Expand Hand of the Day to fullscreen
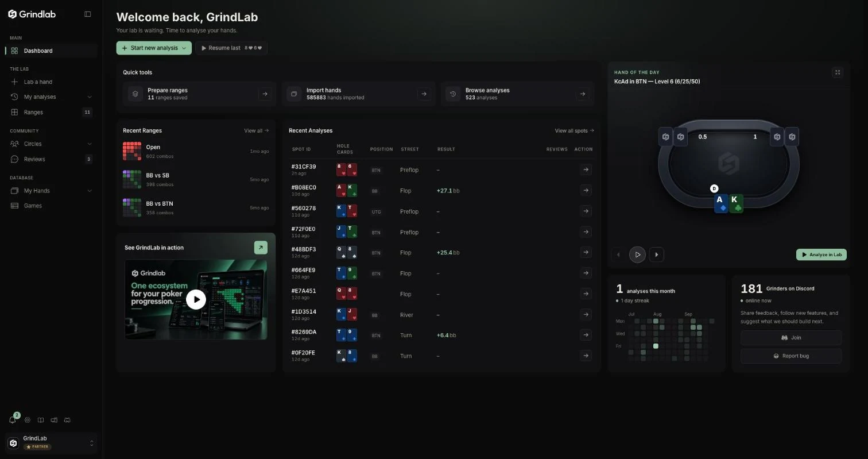 (x=838, y=72)
